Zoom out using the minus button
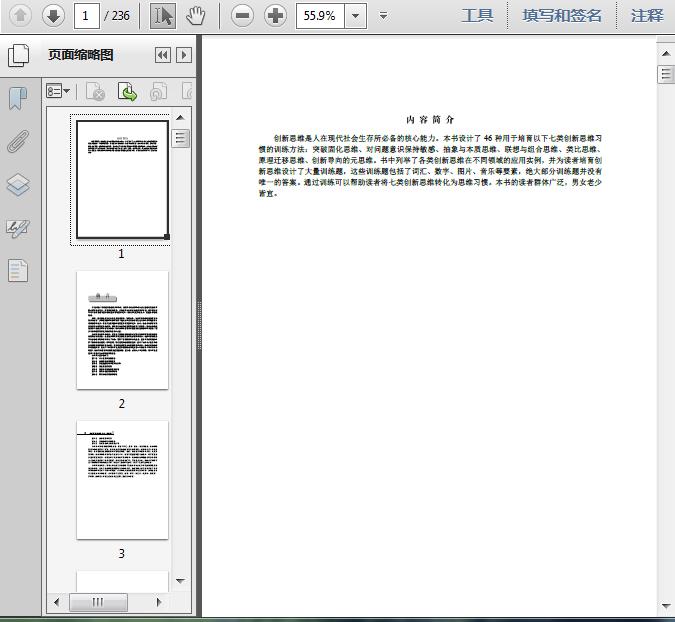Screen dimensions: 675x622 pos(242,15)
